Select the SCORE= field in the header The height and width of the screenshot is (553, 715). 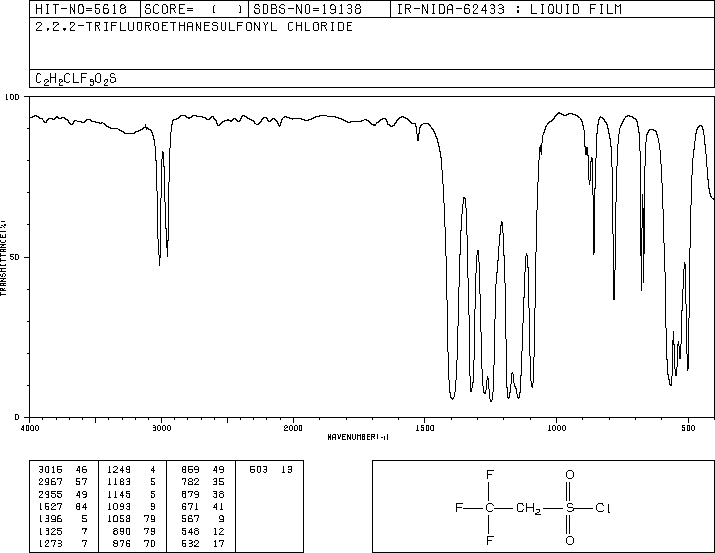(194, 9)
